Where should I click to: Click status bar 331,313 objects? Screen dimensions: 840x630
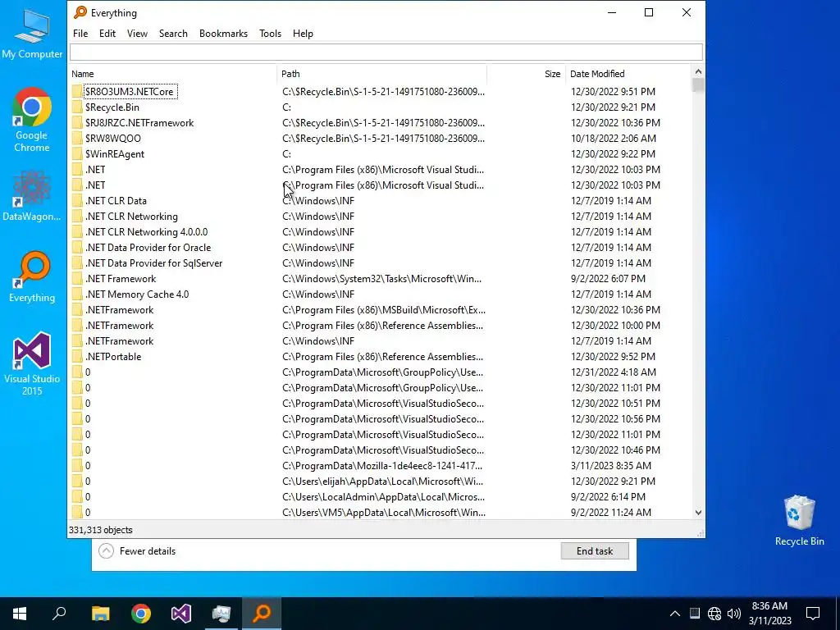coord(101,530)
